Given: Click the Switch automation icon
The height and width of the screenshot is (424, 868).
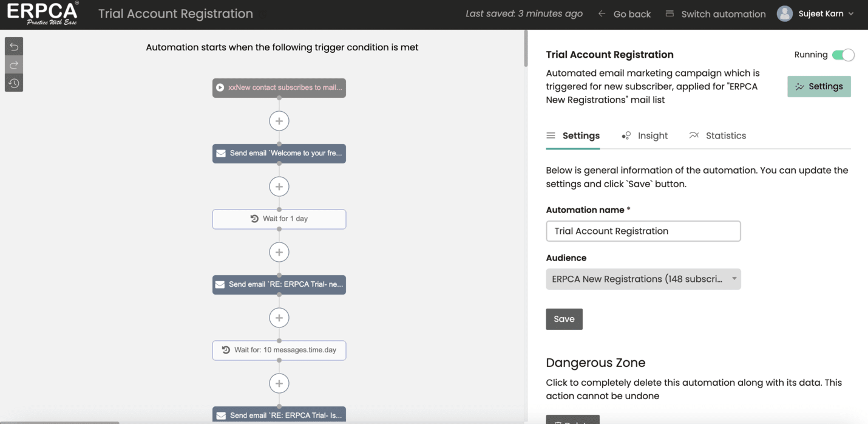Looking at the screenshot, I should click(x=670, y=13).
